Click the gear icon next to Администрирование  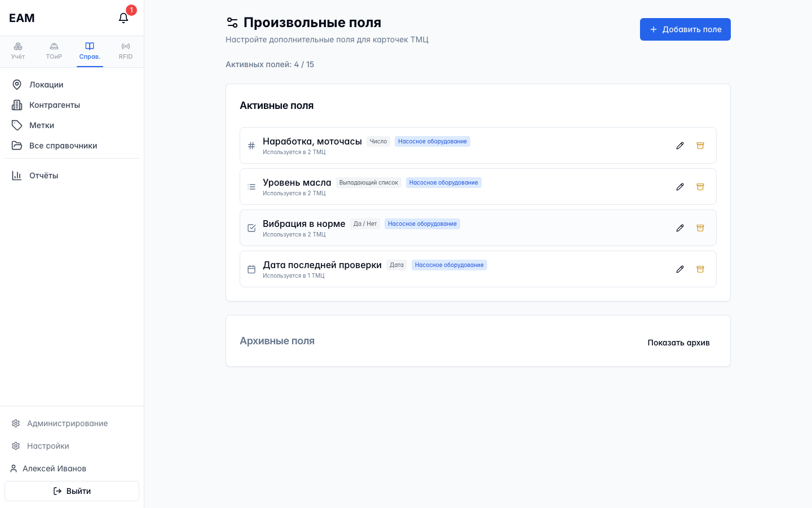16,423
